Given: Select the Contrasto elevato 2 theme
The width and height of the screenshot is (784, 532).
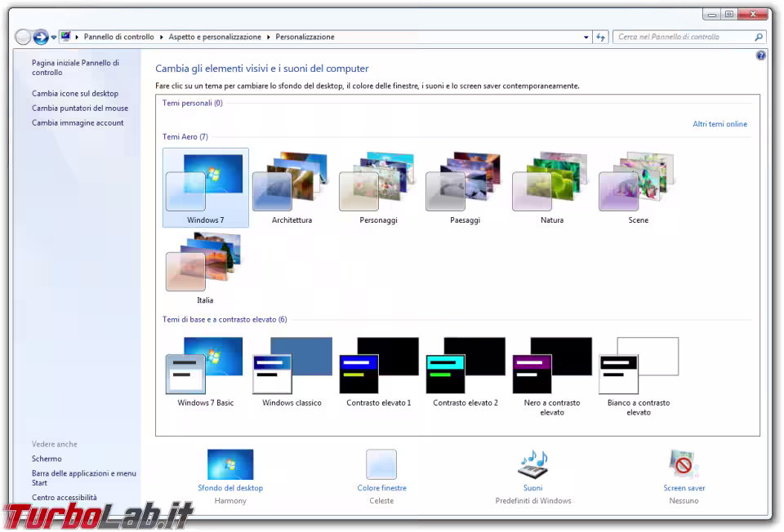Looking at the screenshot, I should (465, 372).
